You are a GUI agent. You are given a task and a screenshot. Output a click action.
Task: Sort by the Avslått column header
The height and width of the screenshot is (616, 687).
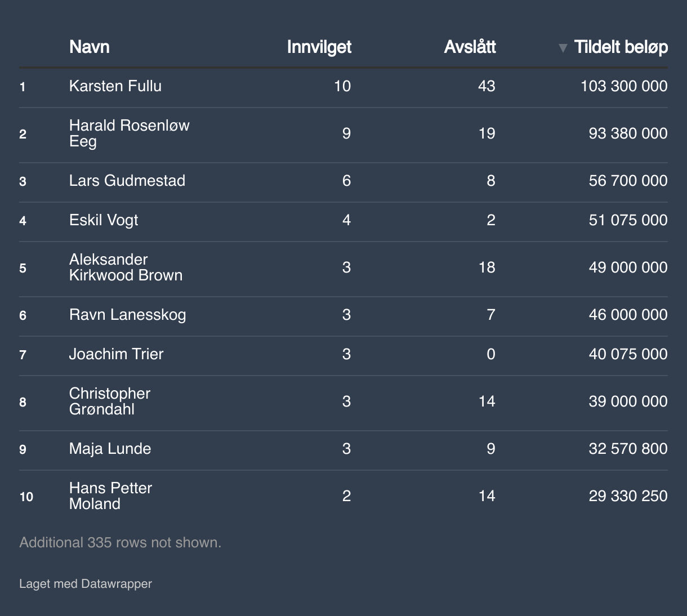click(x=470, y=47)
